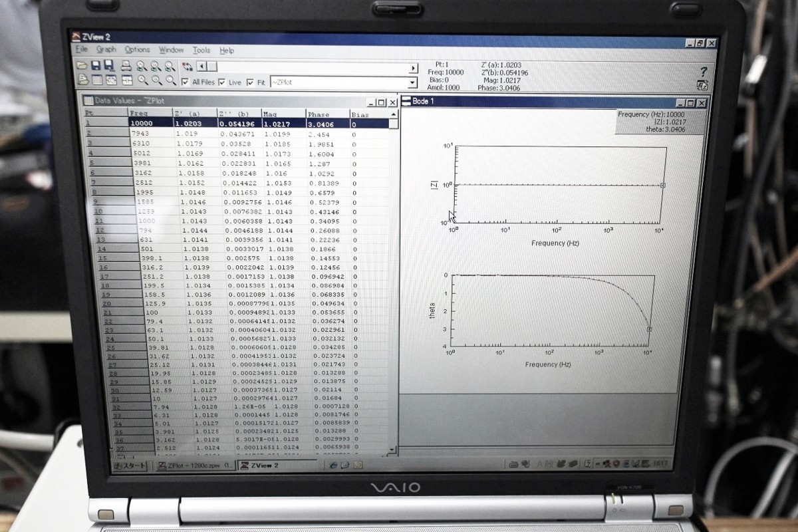Open the Window menu
The width and height of the screenshot is (798, 532).
click(172, 50)
